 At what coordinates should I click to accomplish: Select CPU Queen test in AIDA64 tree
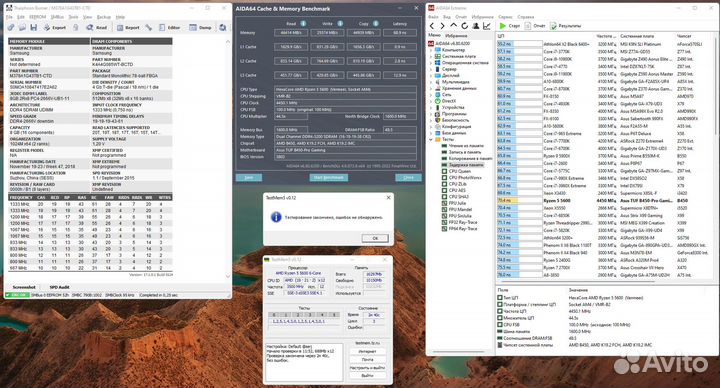pyautogui.click(x=459, y=171)
